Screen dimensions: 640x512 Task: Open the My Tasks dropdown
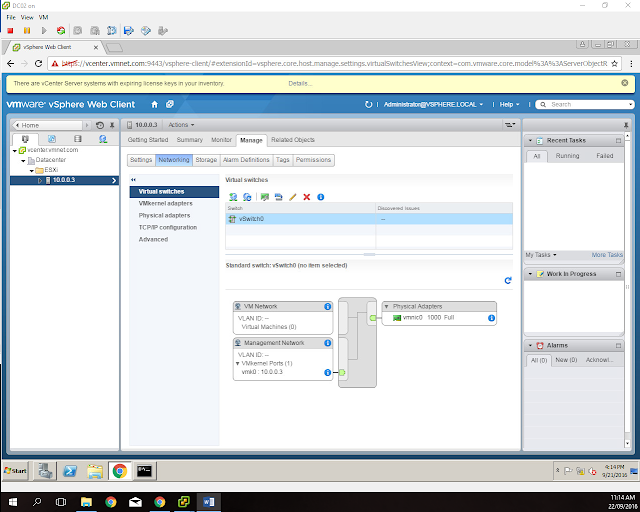coord(541,255)
